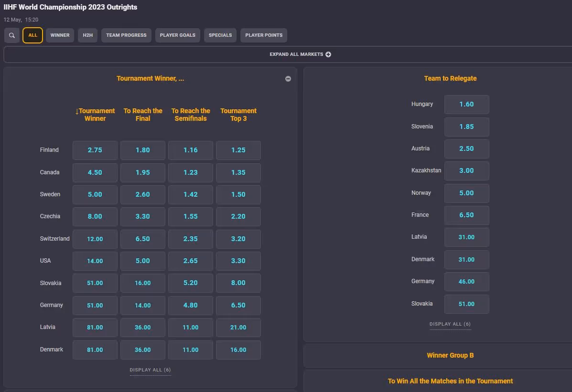This screenshot has height=392, width=572.
Task: Pick Kazakhstan to relegate at 3.00
Action: click(x=466, y=170)
